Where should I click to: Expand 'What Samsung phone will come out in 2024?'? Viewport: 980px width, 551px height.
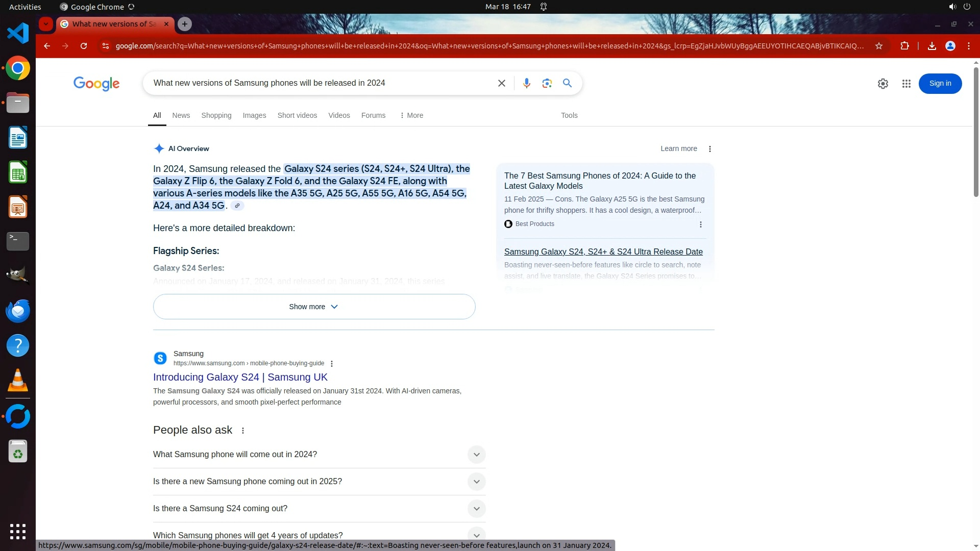[x=476, y=455]
